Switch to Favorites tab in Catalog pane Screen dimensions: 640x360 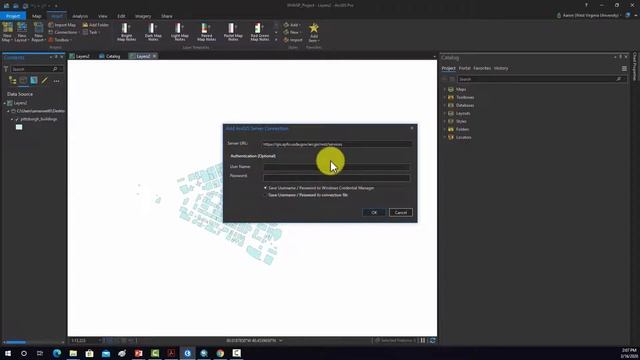pyautogui.click(x=482, y=68)
